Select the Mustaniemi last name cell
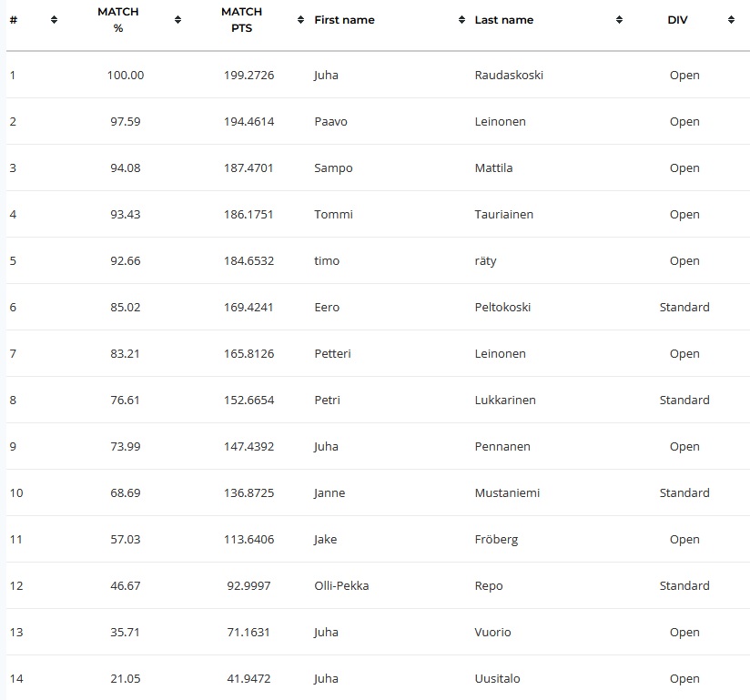Viewport: 750px width, 700px height. [507, 493]
